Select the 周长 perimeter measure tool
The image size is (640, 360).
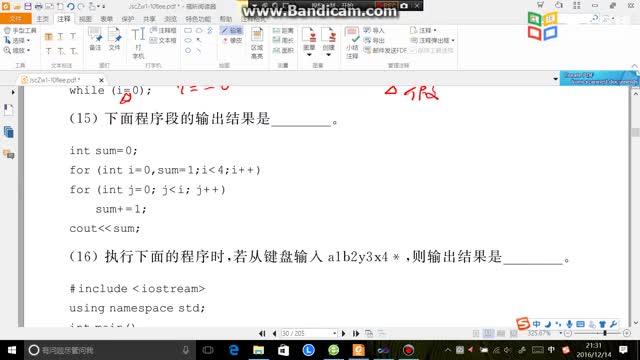(x=283, y=40)
